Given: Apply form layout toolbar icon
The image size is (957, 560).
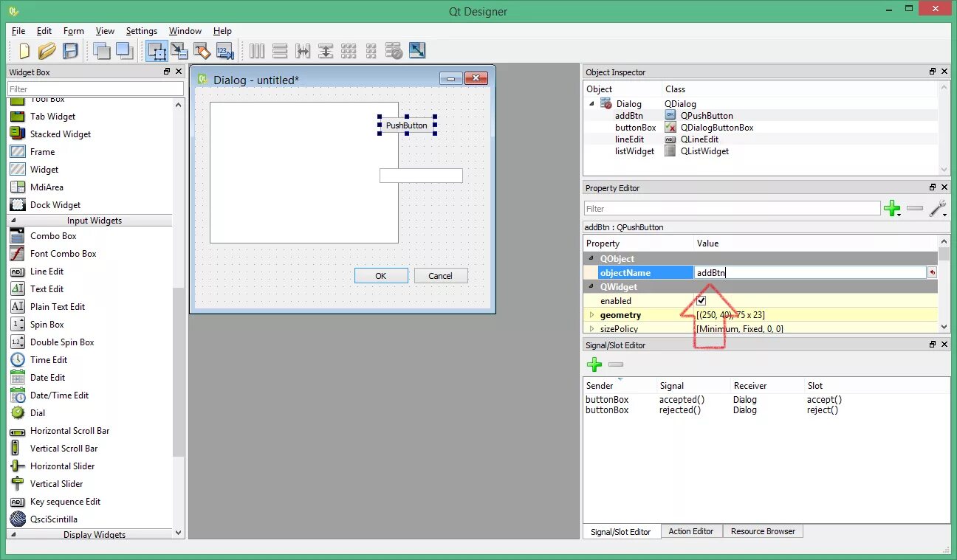Looking at the screenshot, I should (x=371, y=51).
